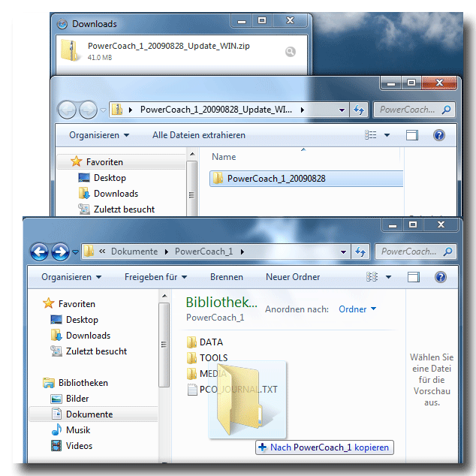This screenshot has width=476, height=476.
Task: Expand the arrow after PowerCoach_1 breadcrumb
Action: [x=243, y=252]
